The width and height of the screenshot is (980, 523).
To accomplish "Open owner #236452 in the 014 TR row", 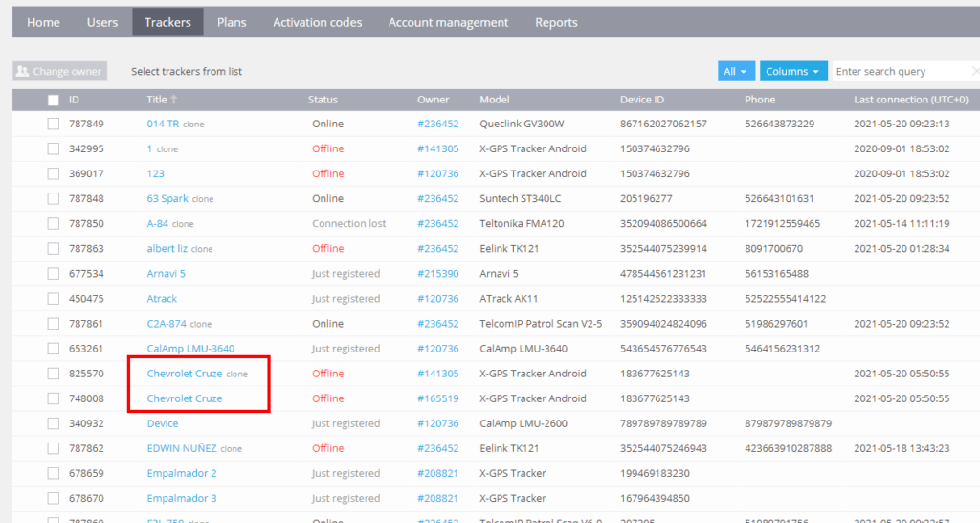I will tap(438, 124).
